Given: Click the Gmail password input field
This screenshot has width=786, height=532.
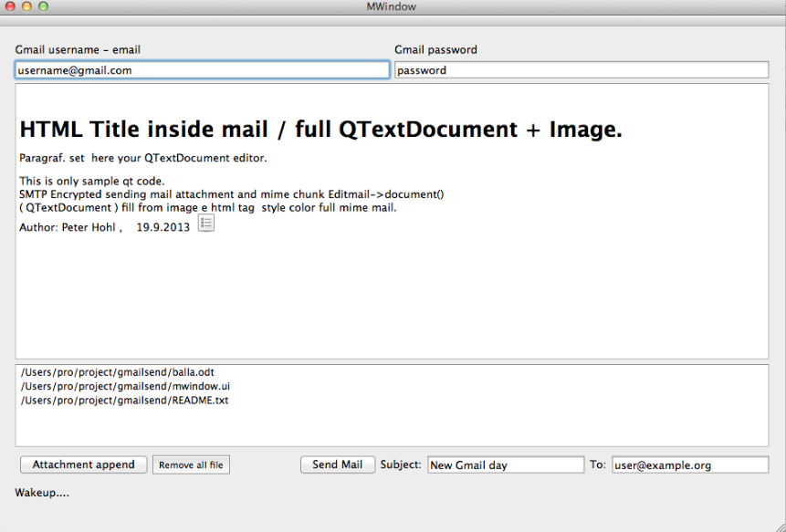Looking at the screenshot, I should click(x=582, y=70).
